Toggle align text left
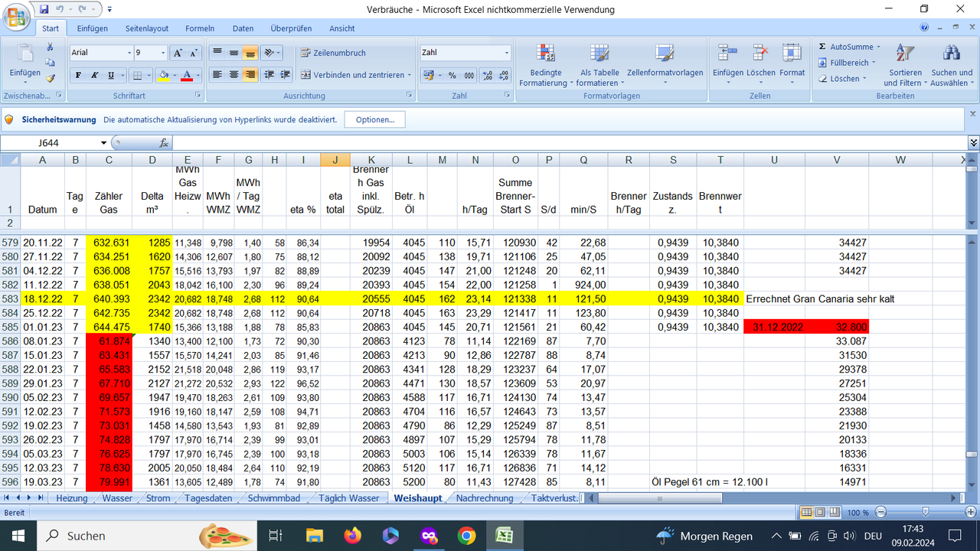 click(217, 75)
